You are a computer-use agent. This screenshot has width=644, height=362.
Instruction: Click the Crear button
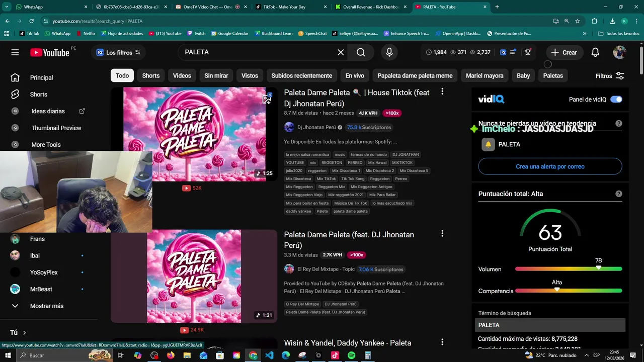(564, 52)
